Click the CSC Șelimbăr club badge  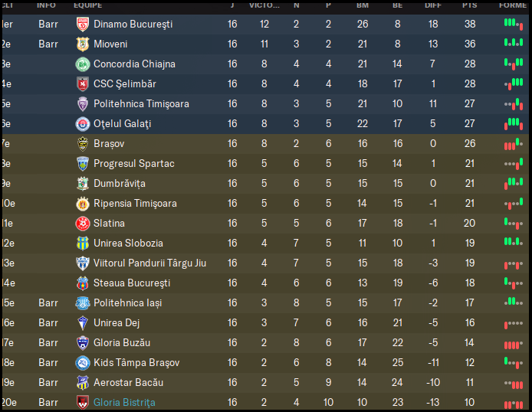click(83, 83)
